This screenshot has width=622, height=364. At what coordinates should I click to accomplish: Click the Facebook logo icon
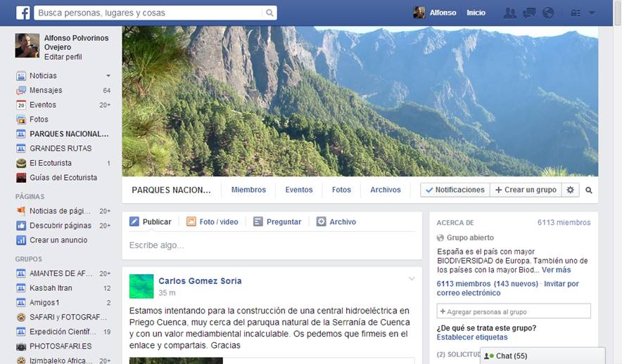pos(23,13)
